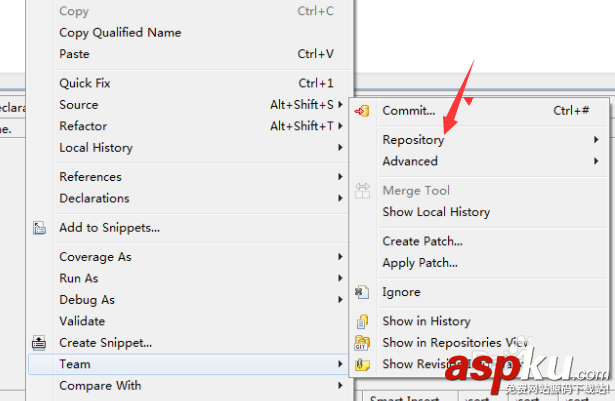
Task: Click the Ignore file icon
Action: [362, 292]
